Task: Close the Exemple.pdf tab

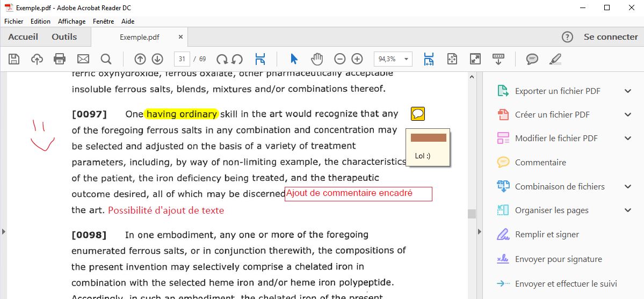Action: pyautogui.click(x=180, y=37)
